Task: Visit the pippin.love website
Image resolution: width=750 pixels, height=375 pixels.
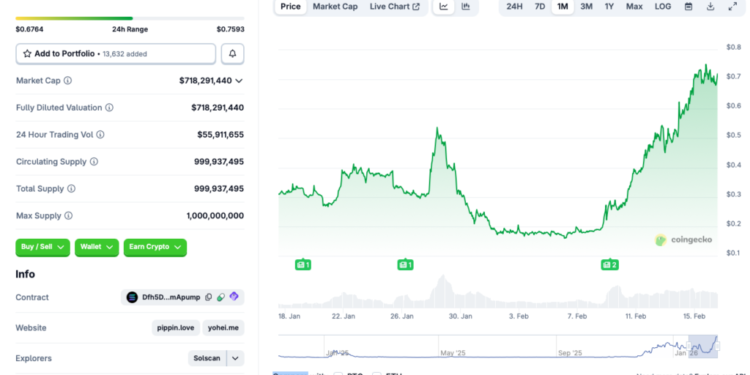Action: tap(176, 328)
